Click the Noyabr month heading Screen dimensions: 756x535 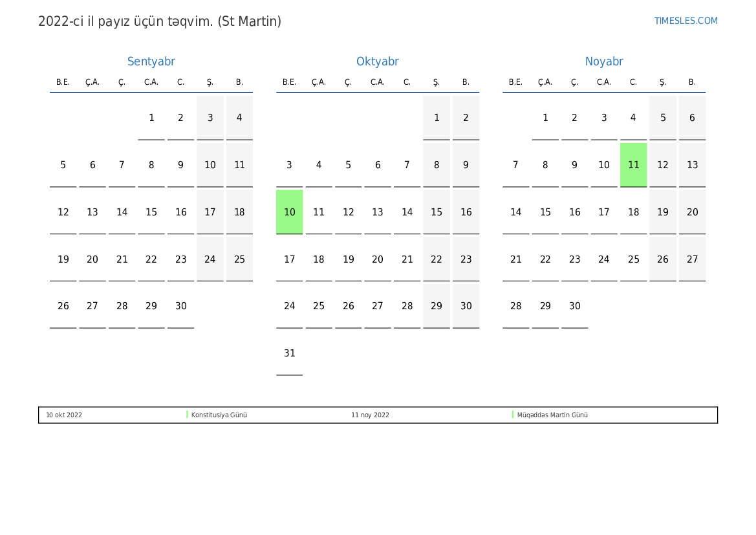point(603,61)
